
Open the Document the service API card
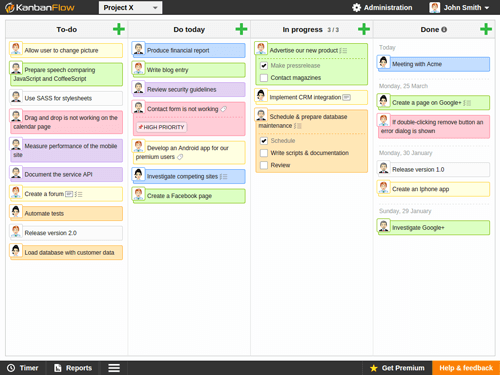(66, 174)
